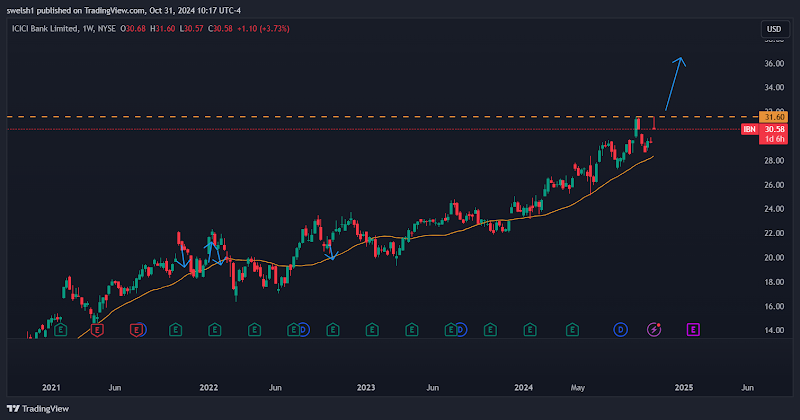Click the 18.00 price axis label
The height and width of the screenshot is (420, 800).
coord(774,282)
